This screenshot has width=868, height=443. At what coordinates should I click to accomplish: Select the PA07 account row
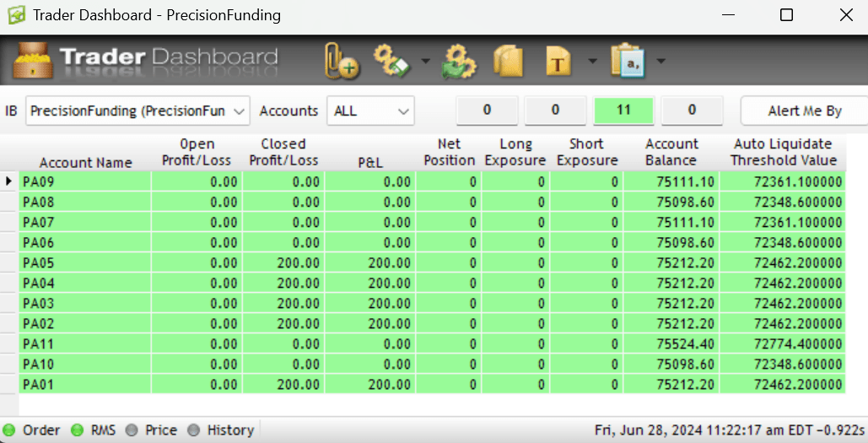point(433,222)
